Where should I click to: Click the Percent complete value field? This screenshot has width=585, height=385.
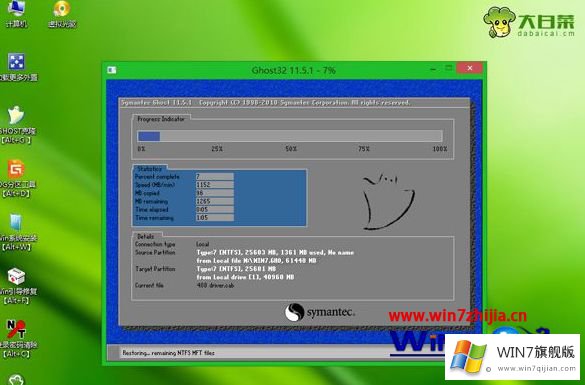tap(215, 176)
